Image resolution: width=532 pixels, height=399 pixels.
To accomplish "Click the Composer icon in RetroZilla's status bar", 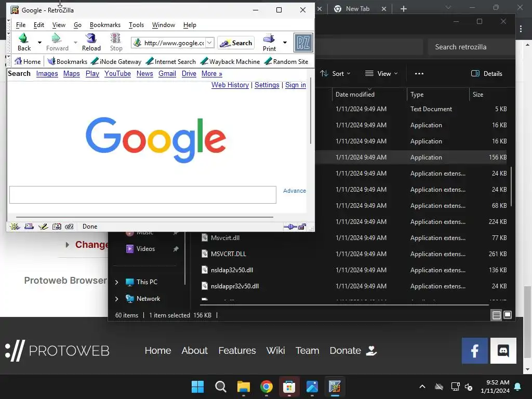I will 43,227.
